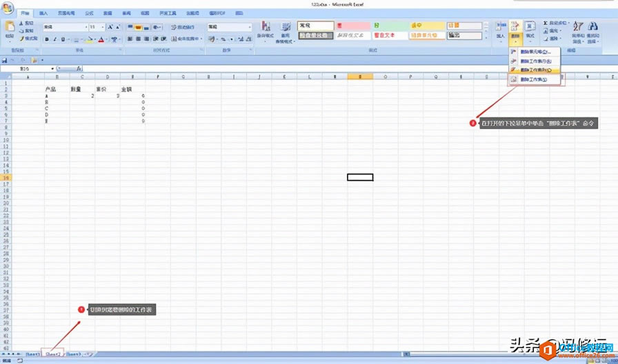The height and width of the screenshot is (364, 618).
Task: Click the insert function fx button
Action: (x=79, y=68)
